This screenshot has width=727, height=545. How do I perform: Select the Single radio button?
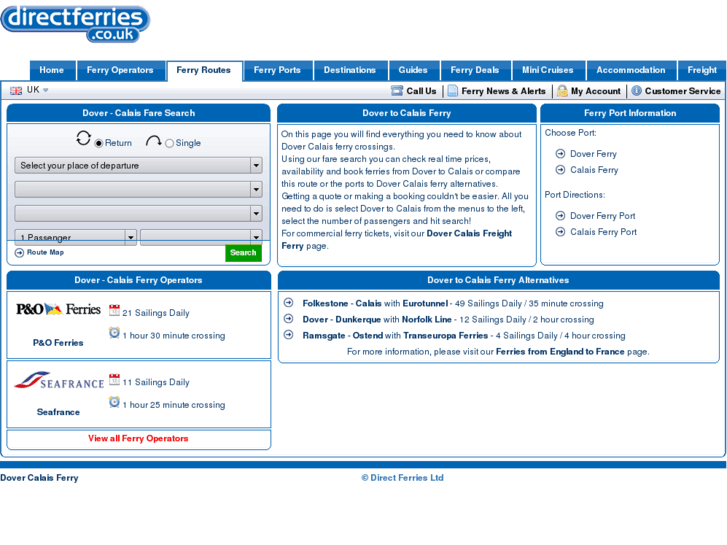pos(170,143)
